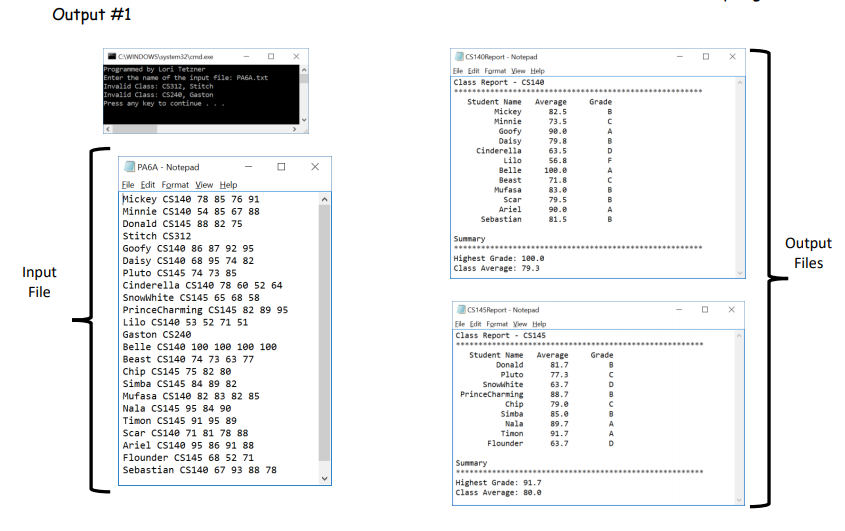Click cmd.exe horizontal scroll-right arrow
Screen dimensions: 845x531
pyautogui.click(x=294, y=129)
